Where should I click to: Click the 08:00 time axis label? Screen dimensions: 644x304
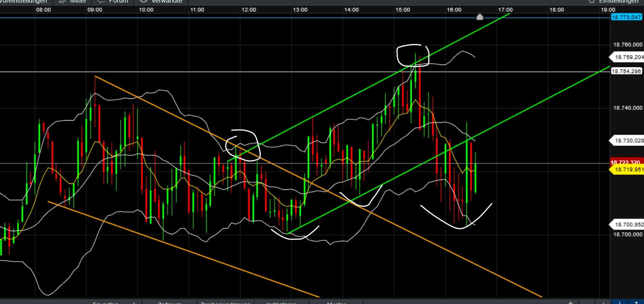[44, 9]
